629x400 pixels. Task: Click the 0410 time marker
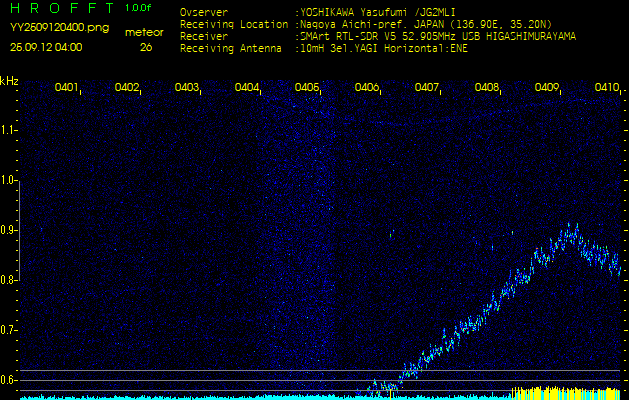point(606,88)
